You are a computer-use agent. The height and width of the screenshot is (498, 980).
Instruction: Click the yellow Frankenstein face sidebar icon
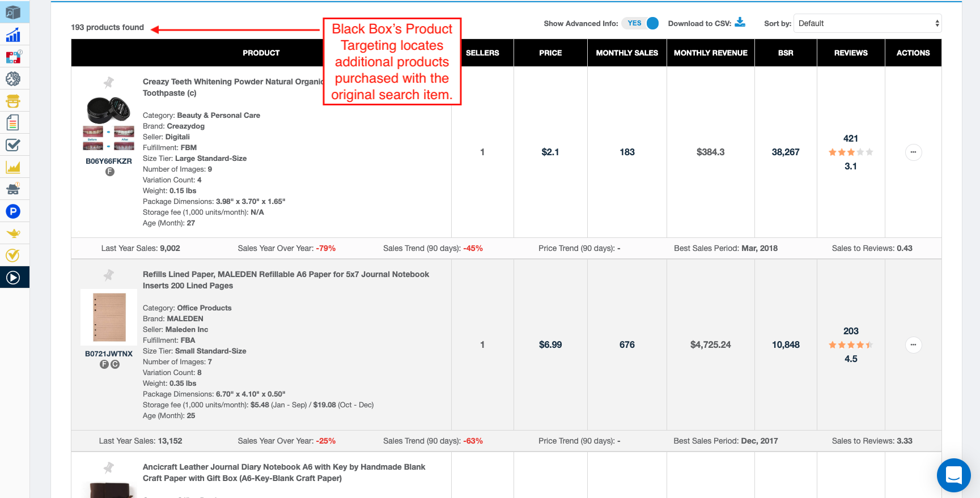pos(13,101)
